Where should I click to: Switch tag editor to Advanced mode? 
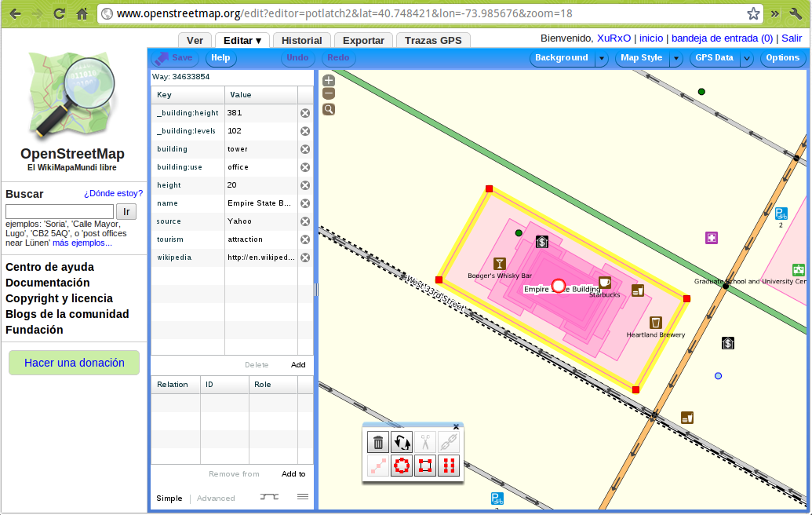216,499
